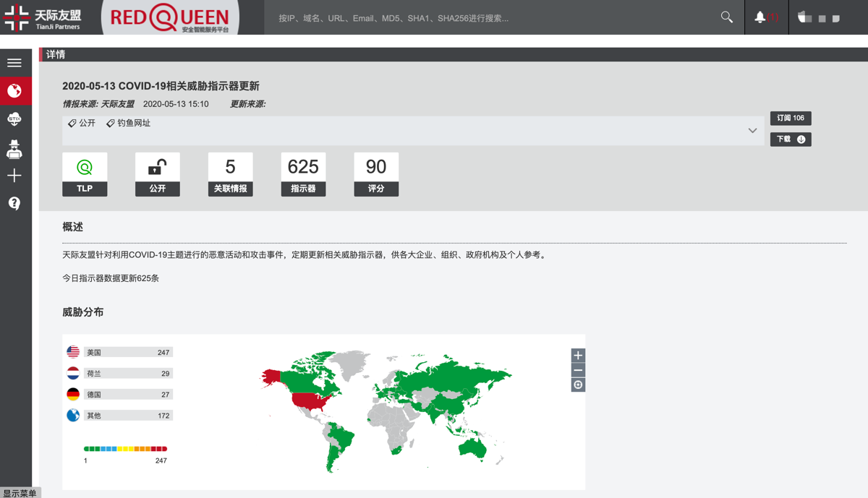Reset the threat map view
This screenshot has width=868, height=498.
click(x=578, y=385)
